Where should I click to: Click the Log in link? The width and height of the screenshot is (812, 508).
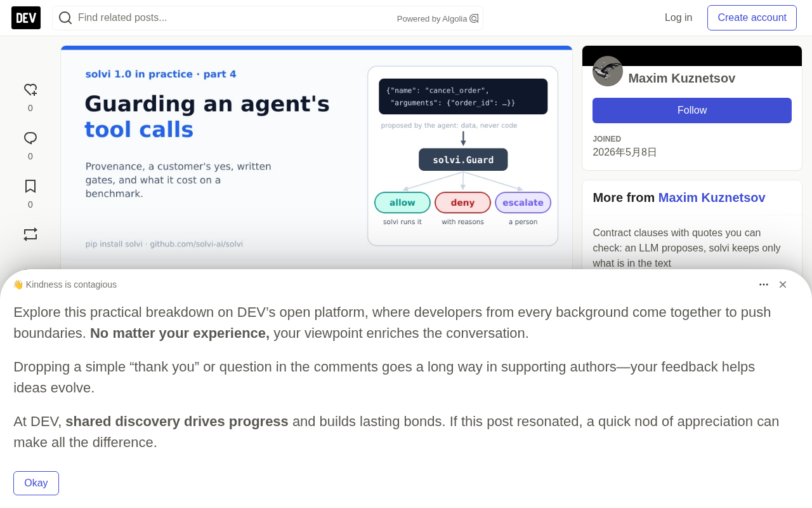678,18
